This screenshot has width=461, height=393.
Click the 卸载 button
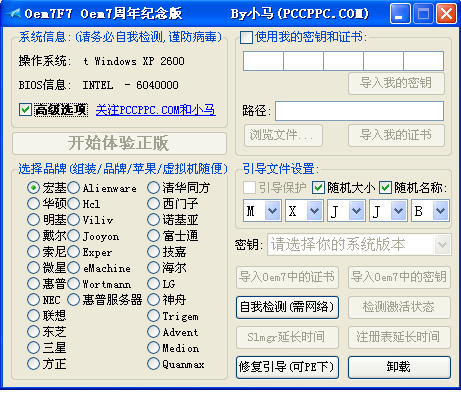pos(399,367)
